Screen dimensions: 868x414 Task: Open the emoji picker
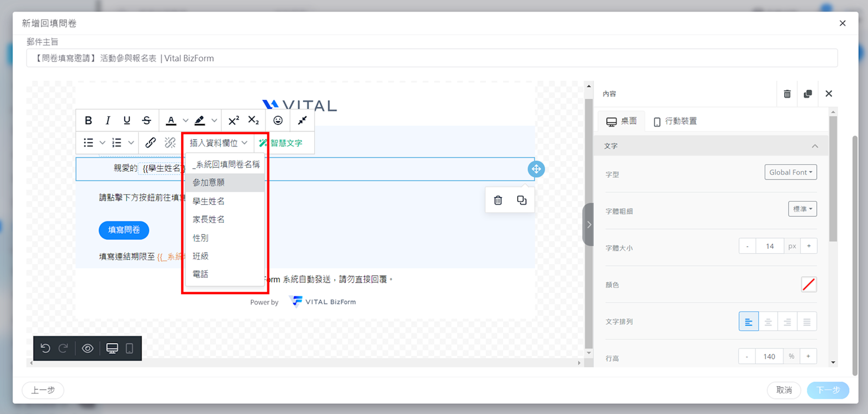coord(278,120)
